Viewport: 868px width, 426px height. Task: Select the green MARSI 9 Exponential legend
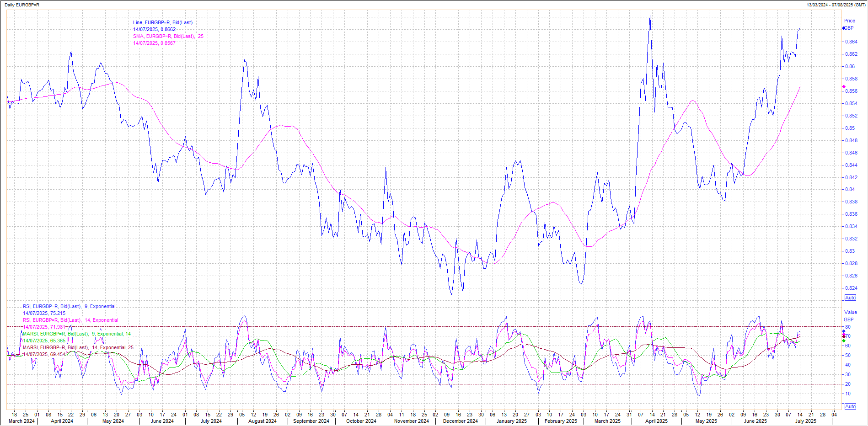click(x=76, y=334)
